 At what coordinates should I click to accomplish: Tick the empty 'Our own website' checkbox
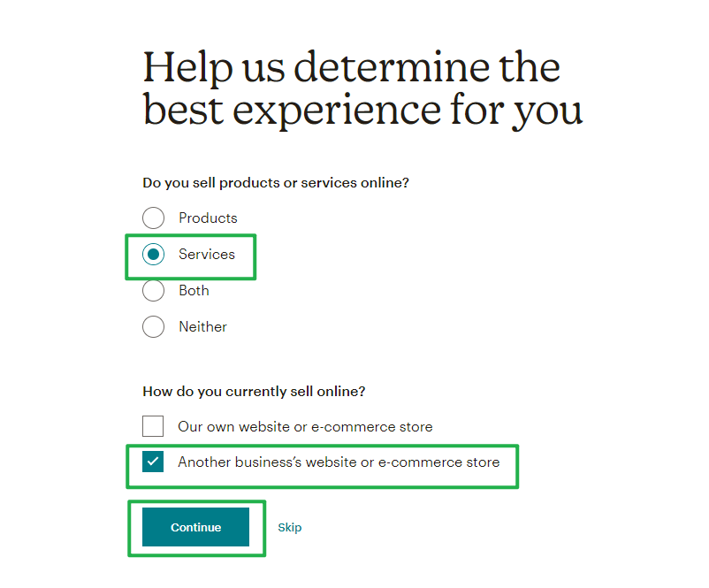153,426
